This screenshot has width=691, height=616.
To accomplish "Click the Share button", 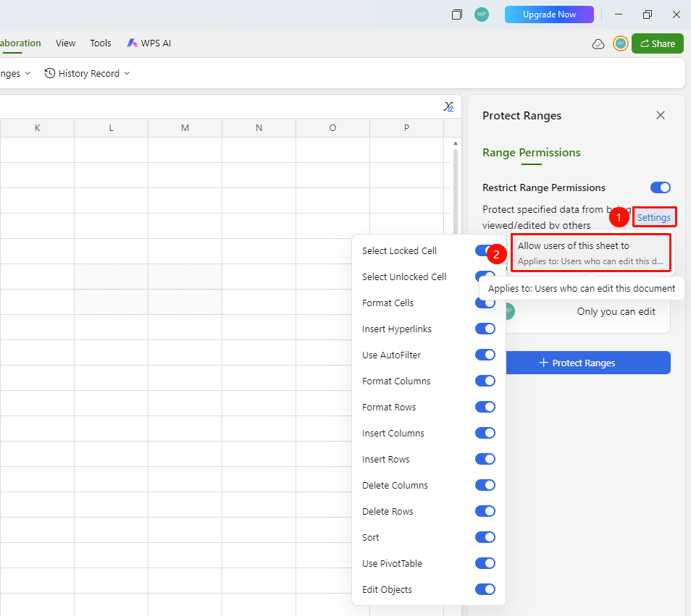I will (x=658, y=43).
